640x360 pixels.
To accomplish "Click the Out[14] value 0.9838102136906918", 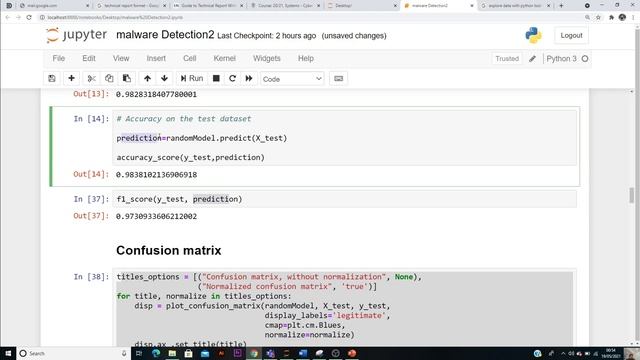I will [156, 175].
